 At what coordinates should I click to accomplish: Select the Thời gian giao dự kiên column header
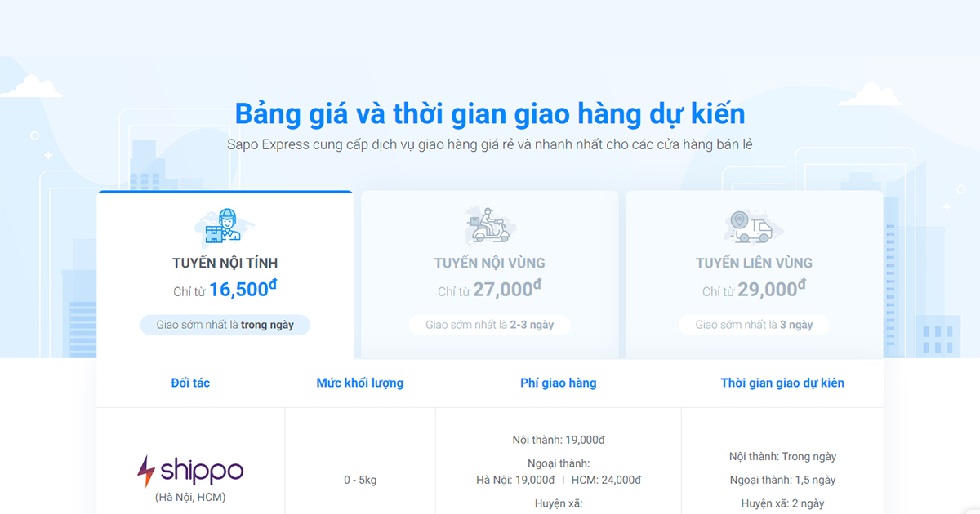782,382
